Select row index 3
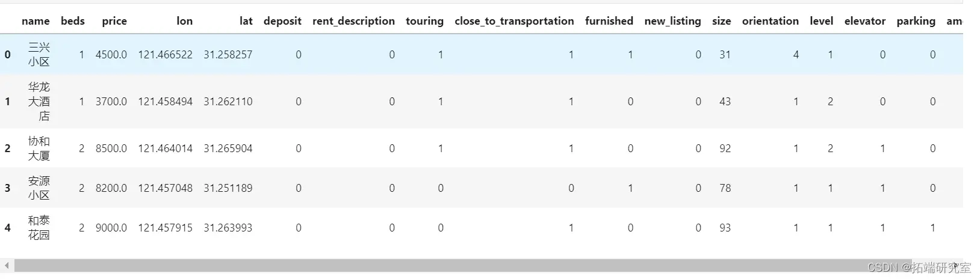This screenshot has height=279, width=980. 8,188
